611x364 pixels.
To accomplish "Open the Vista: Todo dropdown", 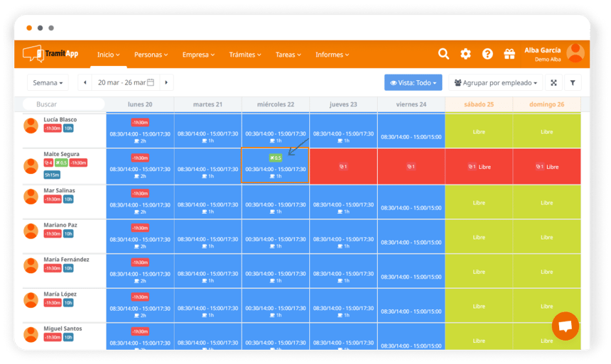I will pos(413,83).
